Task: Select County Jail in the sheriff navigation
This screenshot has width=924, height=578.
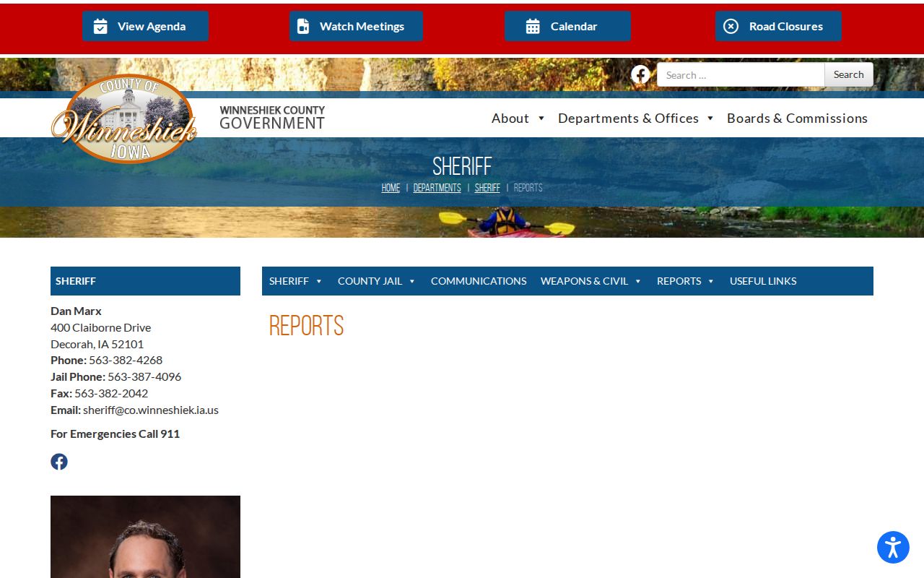Action: [370, 281]
